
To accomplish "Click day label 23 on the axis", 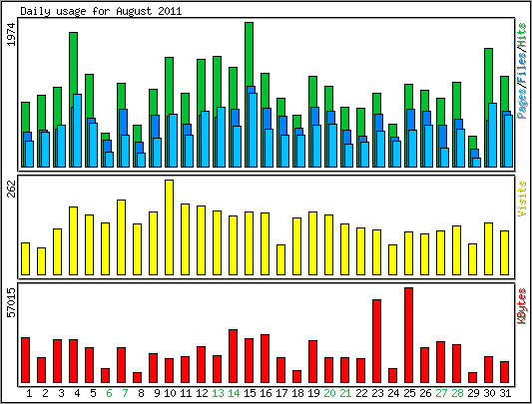I will [x=377, y=393].
